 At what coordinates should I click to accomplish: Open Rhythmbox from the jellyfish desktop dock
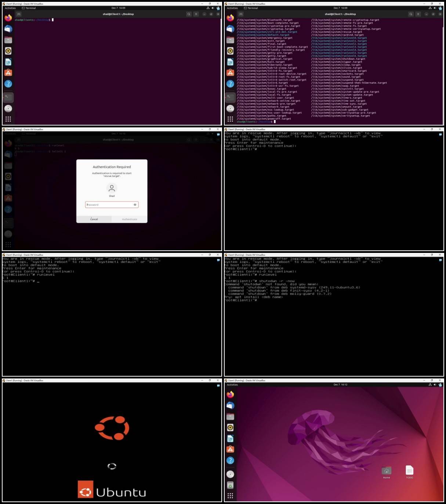(230, 428)
